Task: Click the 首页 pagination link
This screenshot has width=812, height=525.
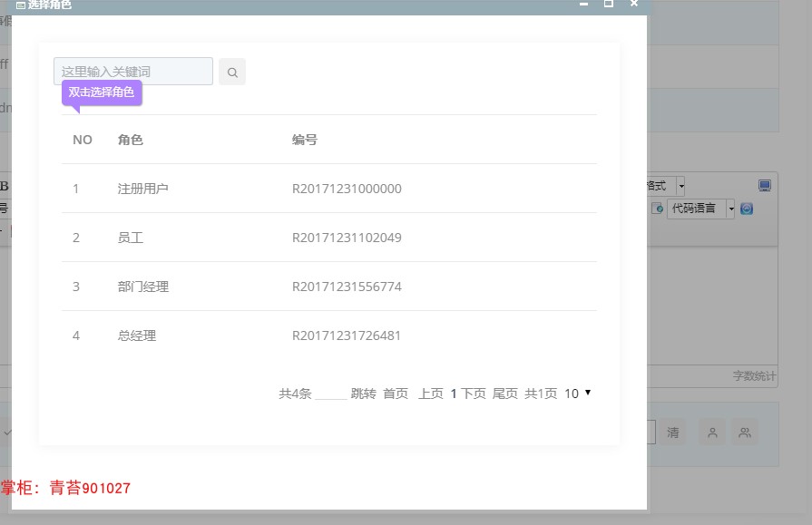Action: [394, 394]
